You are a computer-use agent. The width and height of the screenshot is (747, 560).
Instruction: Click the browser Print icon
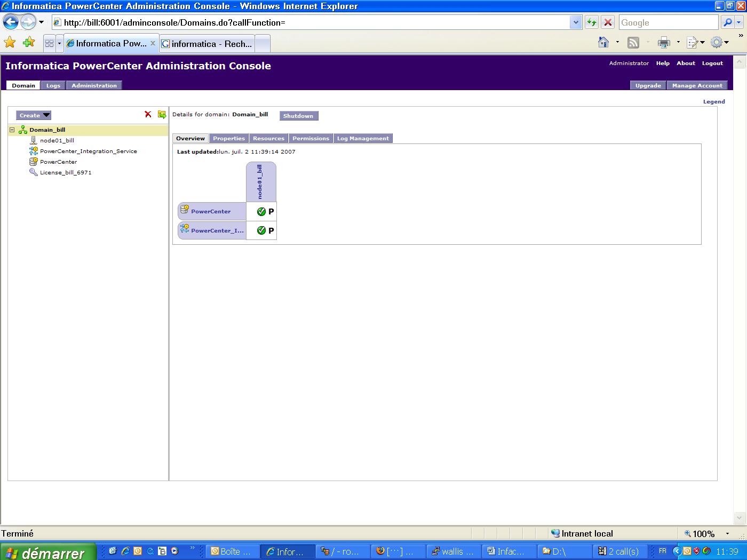(x=664, y=43)
